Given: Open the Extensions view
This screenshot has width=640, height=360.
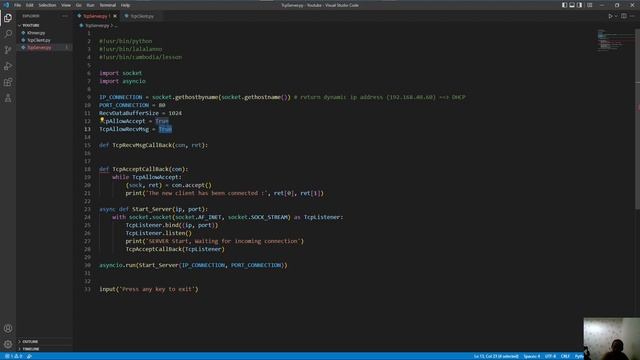Looking at the screenshot, I should [8, 82].
